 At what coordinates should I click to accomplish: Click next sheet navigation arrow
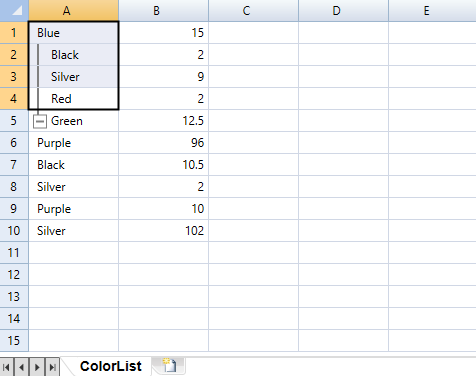(37, 367)
